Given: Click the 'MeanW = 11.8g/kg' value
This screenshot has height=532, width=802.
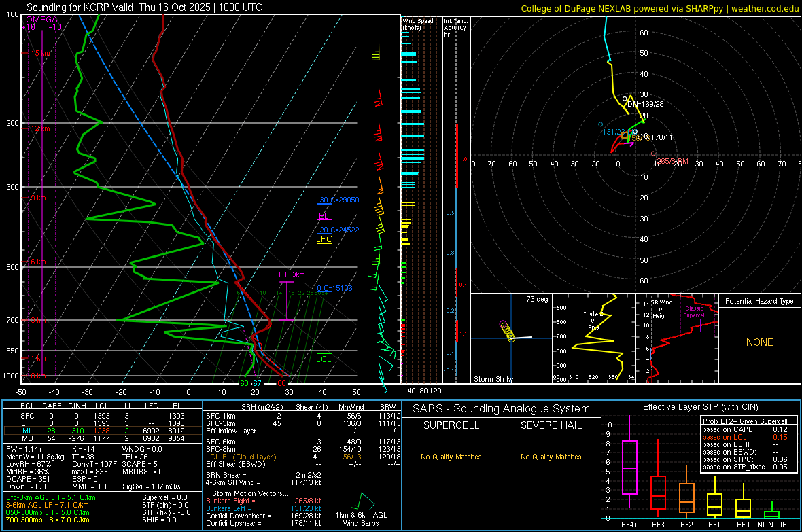Looking at the screenshot, I should click(x=35, y=457).
